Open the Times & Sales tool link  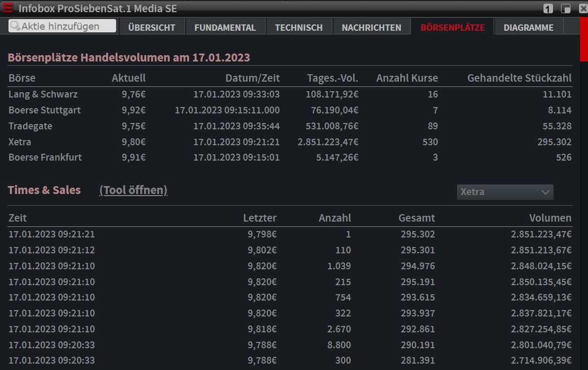[133, 190]
